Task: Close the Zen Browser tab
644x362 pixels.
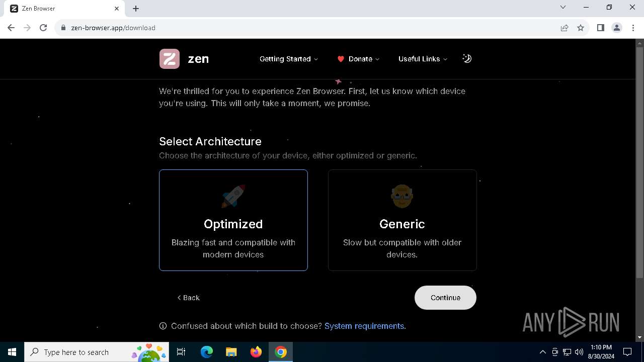Action: pyautogui.click(x=117, y=9)
